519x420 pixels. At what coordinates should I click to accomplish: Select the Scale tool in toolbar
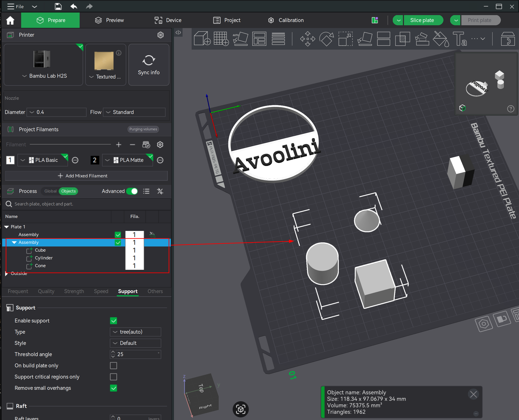tap(345, 38)
